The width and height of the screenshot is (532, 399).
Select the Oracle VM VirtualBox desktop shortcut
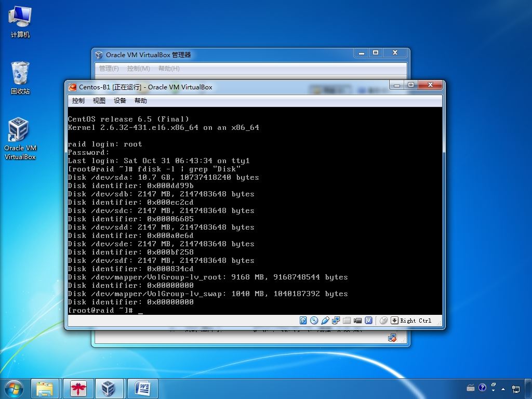click(x=20, y=138)
